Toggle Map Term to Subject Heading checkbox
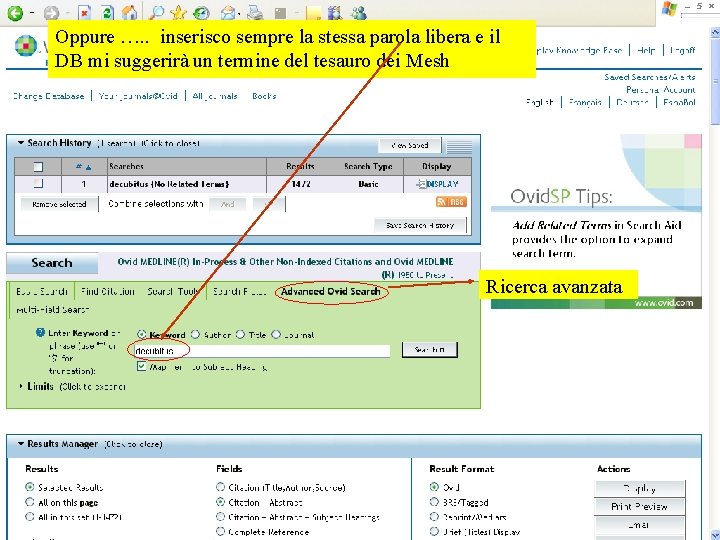The height and width of the screenshot is (540, 720). pos(141,366)
